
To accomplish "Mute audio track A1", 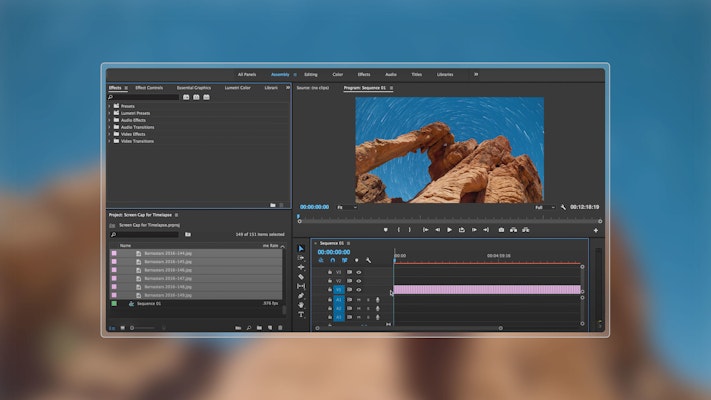I will tap(358, 299).
